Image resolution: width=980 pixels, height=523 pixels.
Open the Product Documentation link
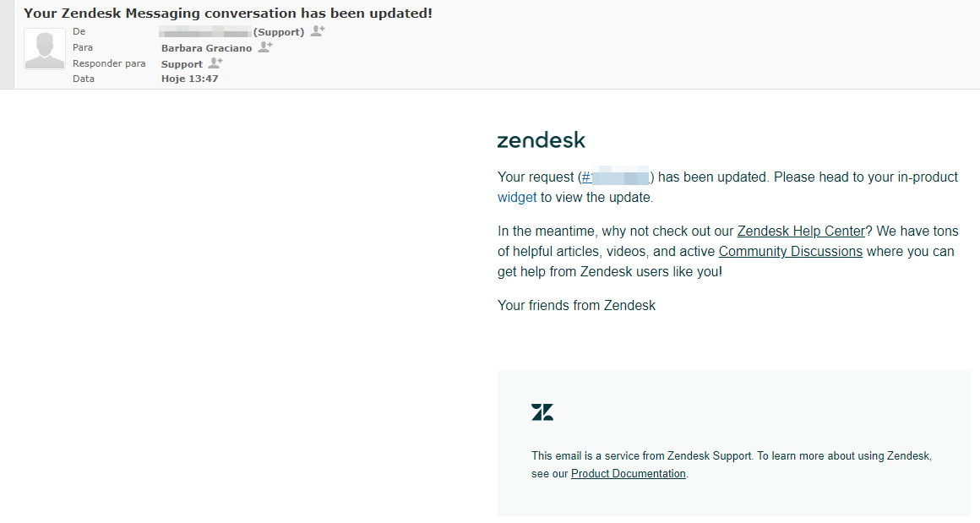628,473
